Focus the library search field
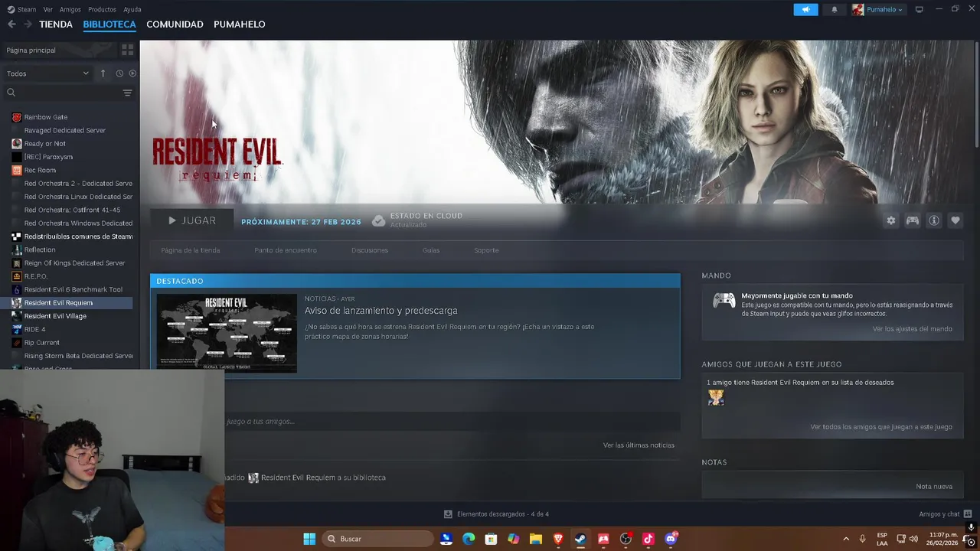Screen dimensions: 980x551 67,93
